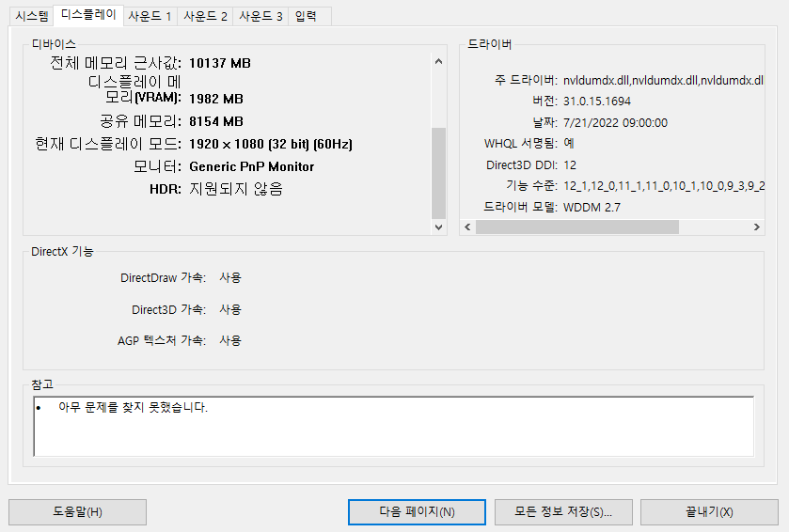Open the 사운드 1 tab
789x532 pixels.
(150, 16)
